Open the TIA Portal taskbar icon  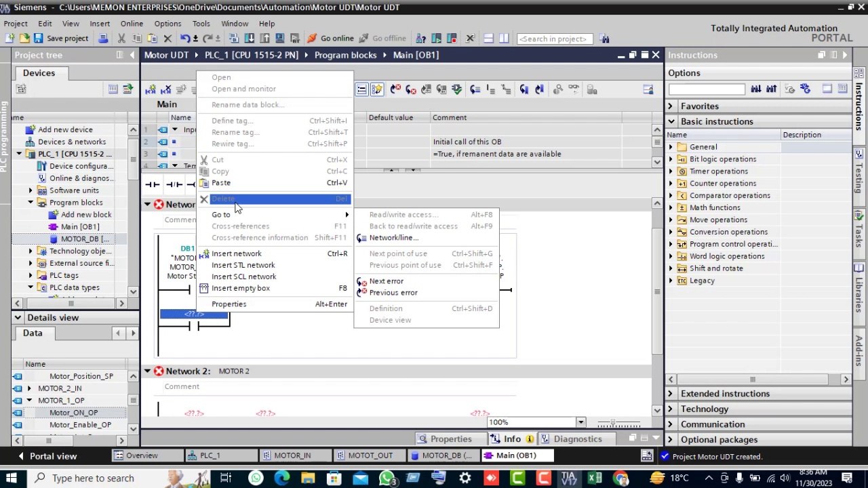(x=568, y=479)
